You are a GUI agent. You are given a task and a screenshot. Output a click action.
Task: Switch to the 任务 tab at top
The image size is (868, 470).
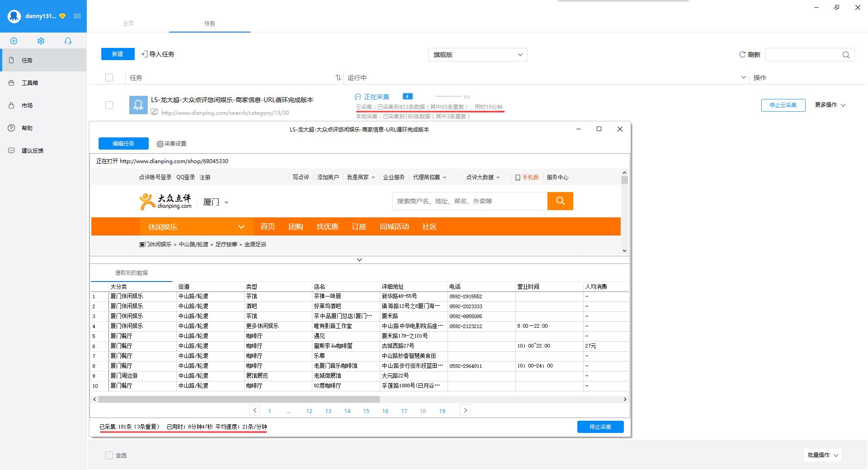[209, 23]
